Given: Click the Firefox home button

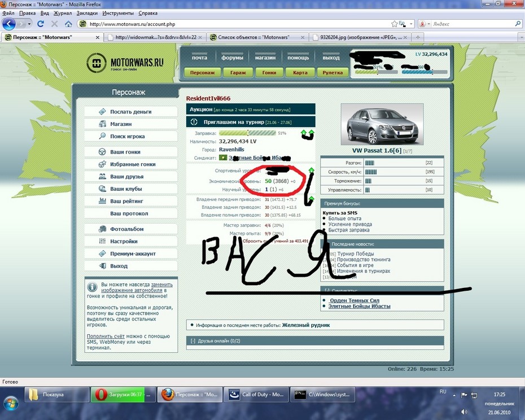Looking at the screenshot, I should (x=68, y=24).
